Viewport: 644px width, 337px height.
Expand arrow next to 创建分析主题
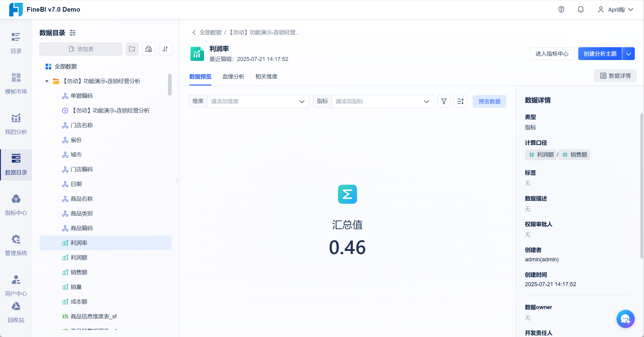pyautogui.click(x=628, y=54)
